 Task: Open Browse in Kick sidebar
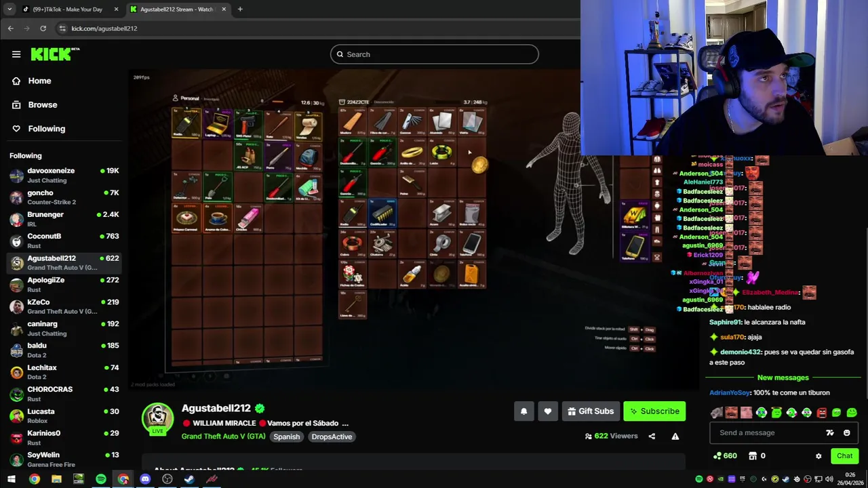43,105
